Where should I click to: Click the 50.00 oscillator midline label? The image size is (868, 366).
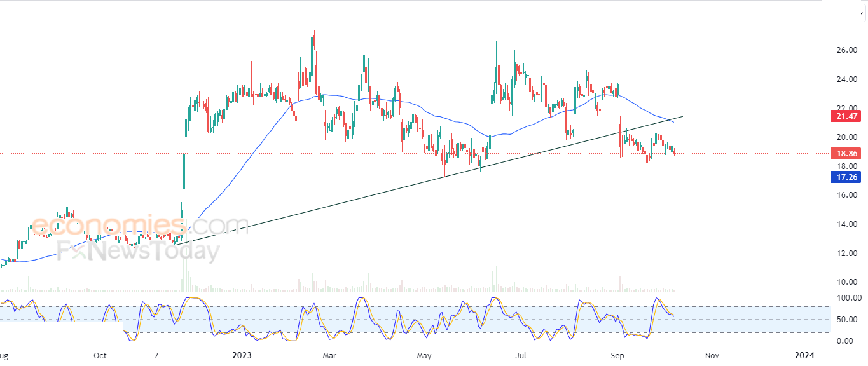pyautogui.click(x=846, y=319)
